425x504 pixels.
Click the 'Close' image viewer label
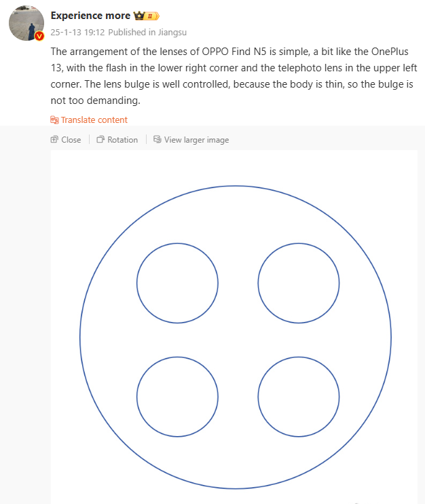click(71, 140)
